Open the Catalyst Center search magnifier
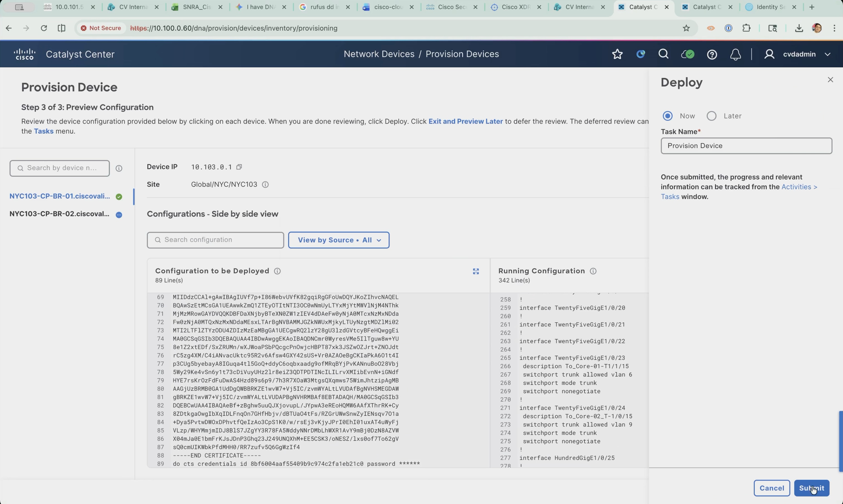 pyautogui.click(x=663, y=54)
